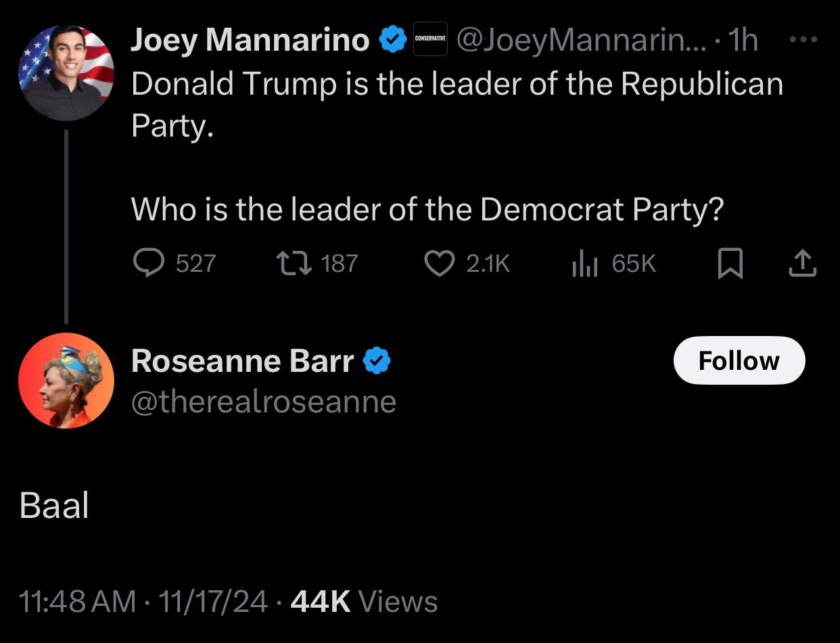The image size is (840, 643).
Task: Bookmark Joey Mannarino's tweet
Action: (x=730, y=264)
